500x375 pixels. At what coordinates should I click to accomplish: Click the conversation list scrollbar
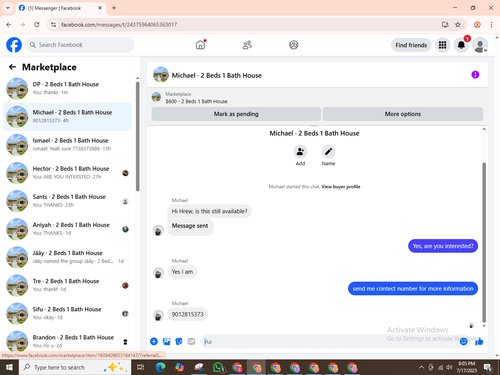click(137, 137)
